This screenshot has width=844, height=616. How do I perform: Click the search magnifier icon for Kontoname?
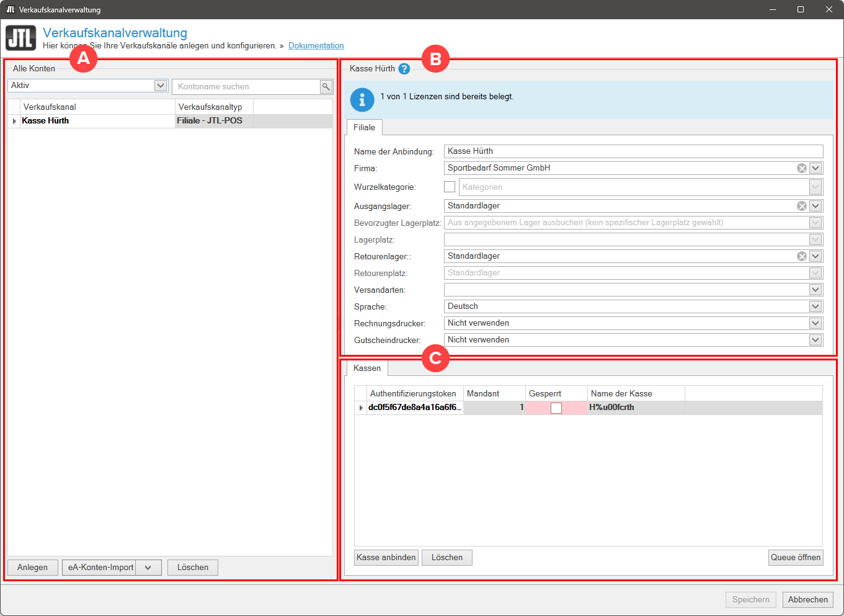pos(326,87)
